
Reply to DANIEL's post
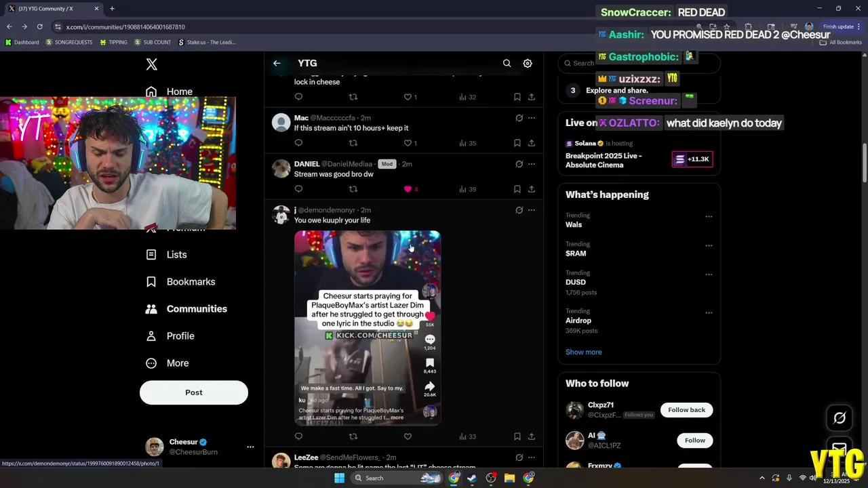pyautogui.click(x=298, y=189)
